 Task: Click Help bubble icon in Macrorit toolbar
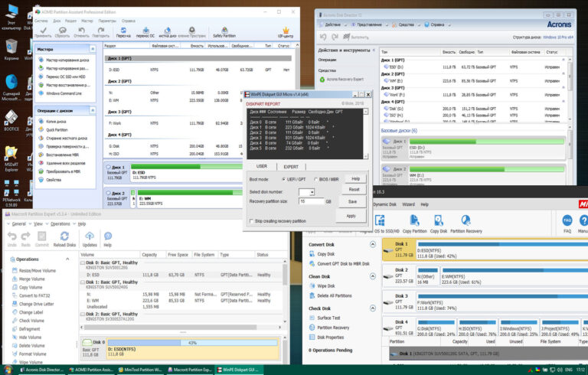(108, 236)
